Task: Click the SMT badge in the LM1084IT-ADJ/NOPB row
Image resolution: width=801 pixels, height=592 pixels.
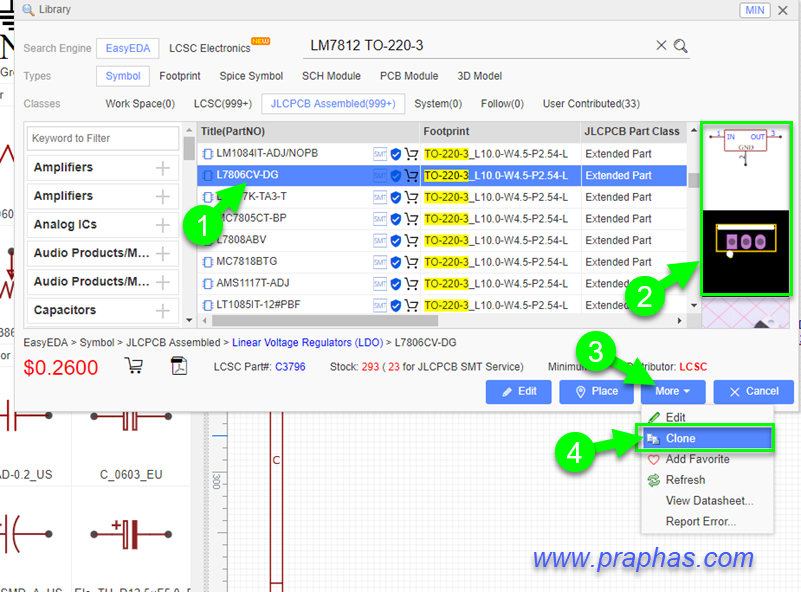Action: 380,154
